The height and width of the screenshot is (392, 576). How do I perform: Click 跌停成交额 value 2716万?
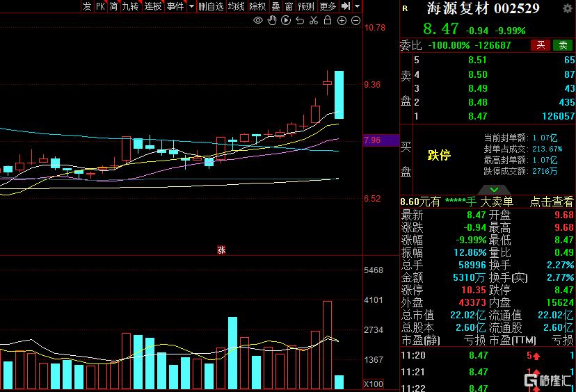[545, 171]
